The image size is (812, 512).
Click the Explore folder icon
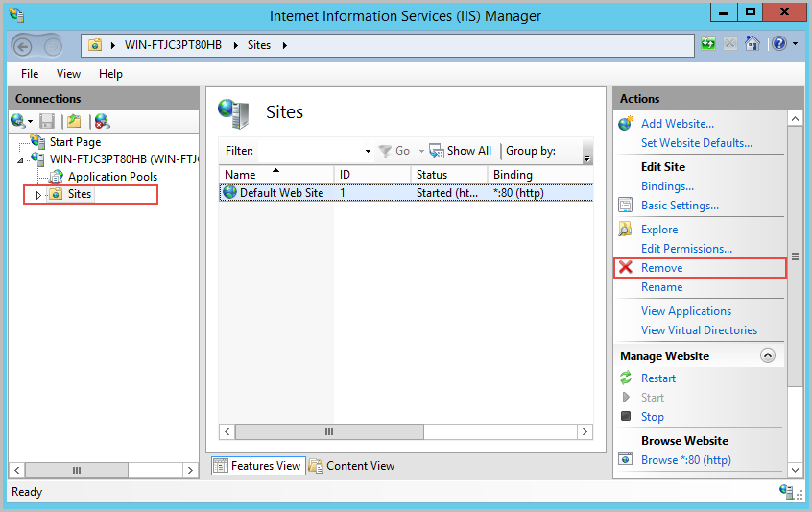[626, 230]
